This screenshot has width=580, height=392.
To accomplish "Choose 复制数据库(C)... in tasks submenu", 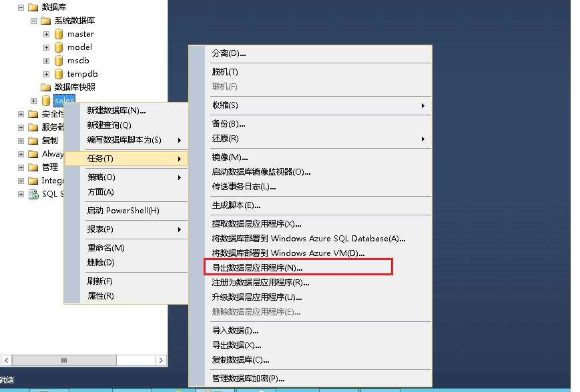I will click(x=310, y=360).
